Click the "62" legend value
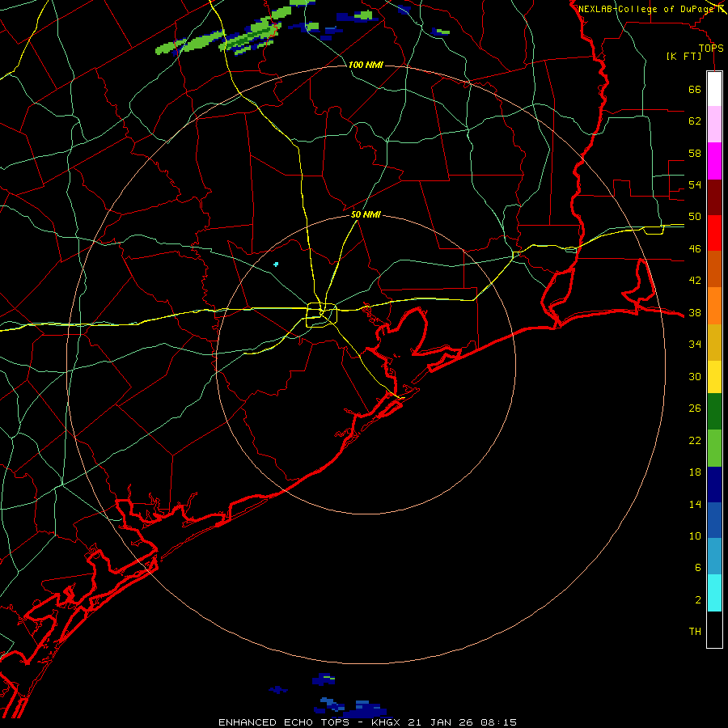The width and height of the screenshot is (728, 728). (x=695, y=121)
